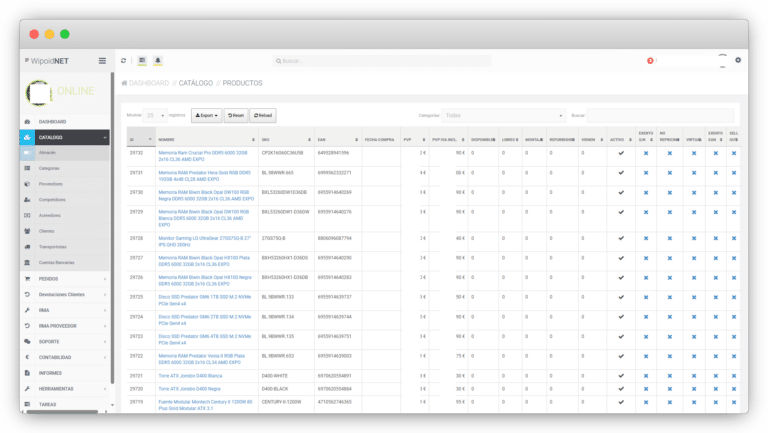Click the Productos breadcrumb
Screen dimensions: 768x433
[242, 83]
